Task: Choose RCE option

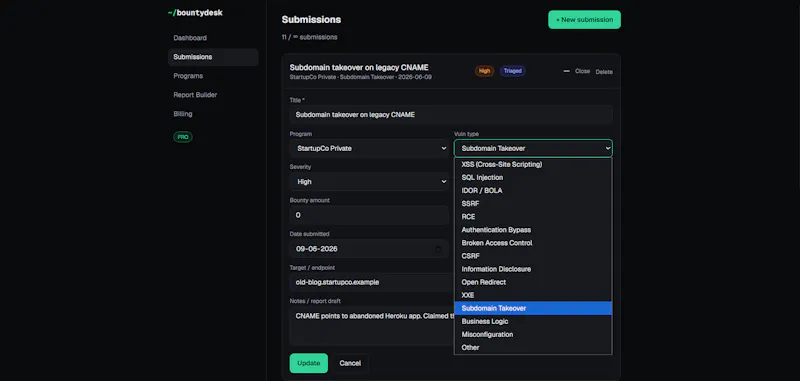Action: pos(533,217)
